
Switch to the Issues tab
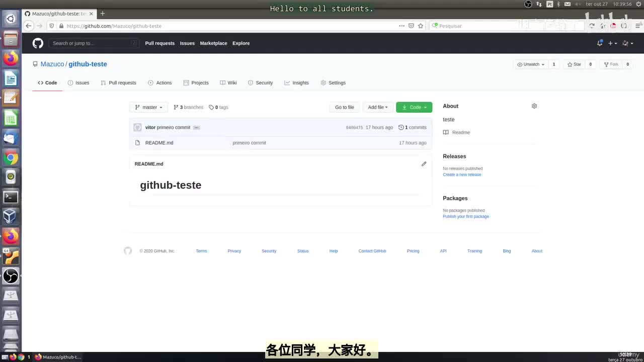78,83
